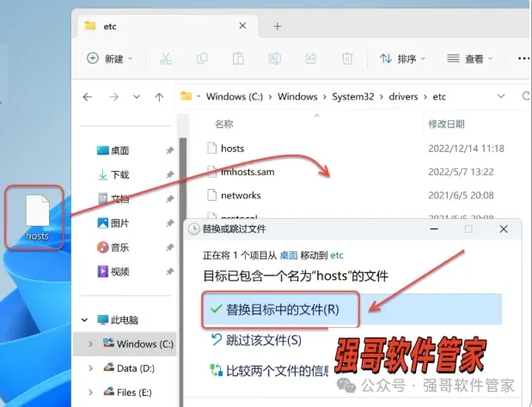Open the recent locations chevron
Image resolution: width=532 pixels, height=407 pixels.
137,97
